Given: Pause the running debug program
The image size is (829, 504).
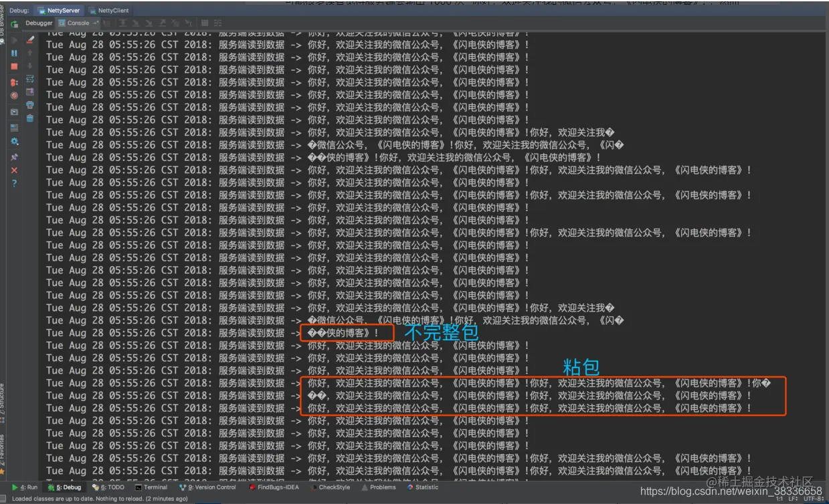Looking at the screenshot, I should [x=14, y=53].
